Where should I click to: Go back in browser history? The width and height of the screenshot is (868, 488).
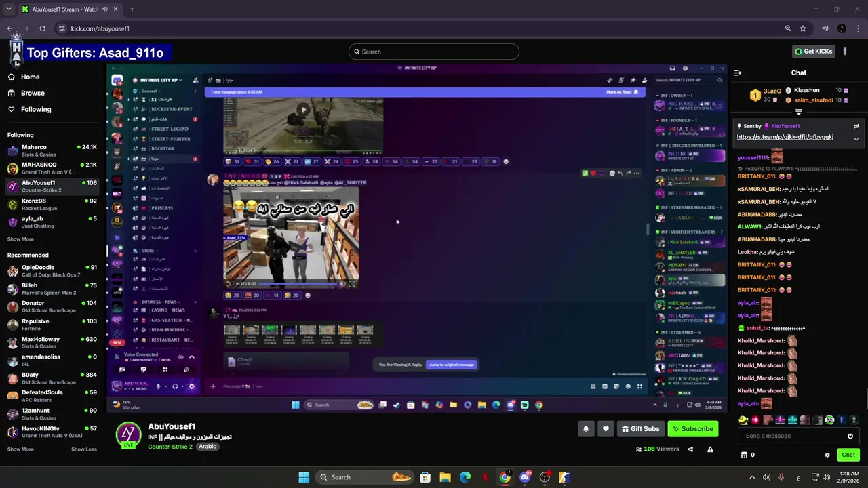coord(9,28)
